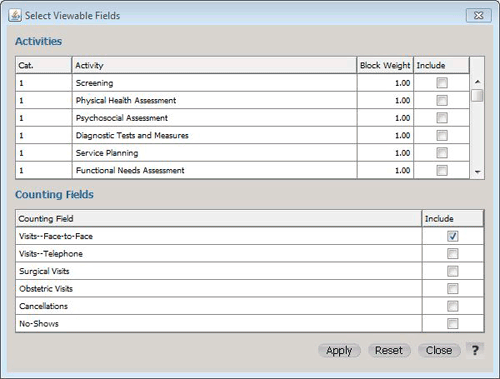Image resolution: width=500 pixels, height=379 pixels.
Task: Select the Psychosocial Assessment text
Action: point(122,118)
